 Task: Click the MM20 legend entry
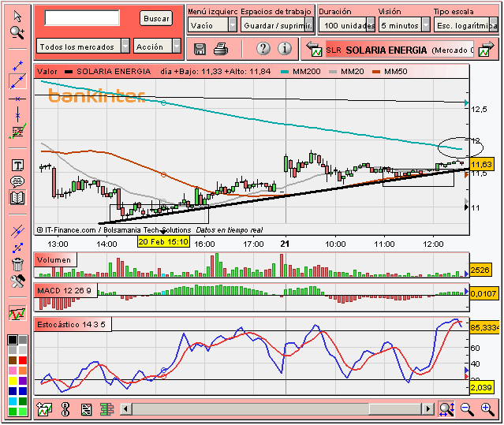pyautogui.click(x=346, y=71)
